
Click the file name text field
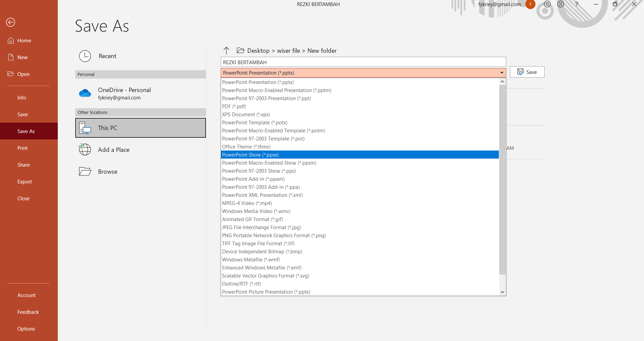click(363, 62)
